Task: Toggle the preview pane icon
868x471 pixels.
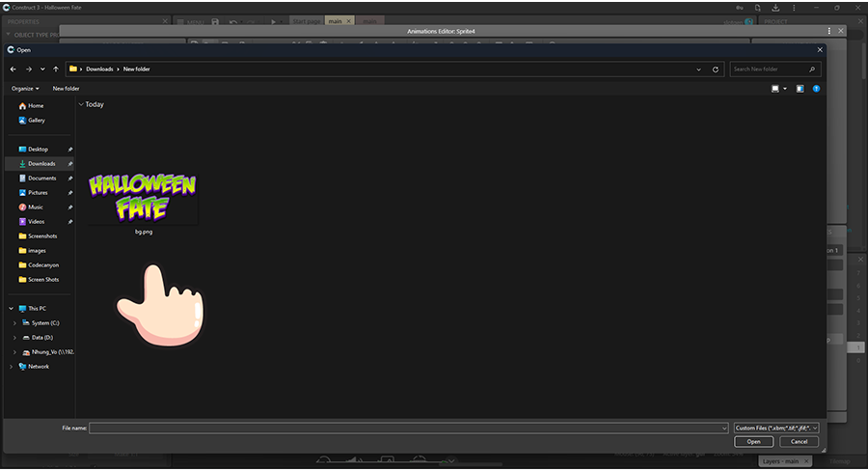Action: click(x=800, y=89)
